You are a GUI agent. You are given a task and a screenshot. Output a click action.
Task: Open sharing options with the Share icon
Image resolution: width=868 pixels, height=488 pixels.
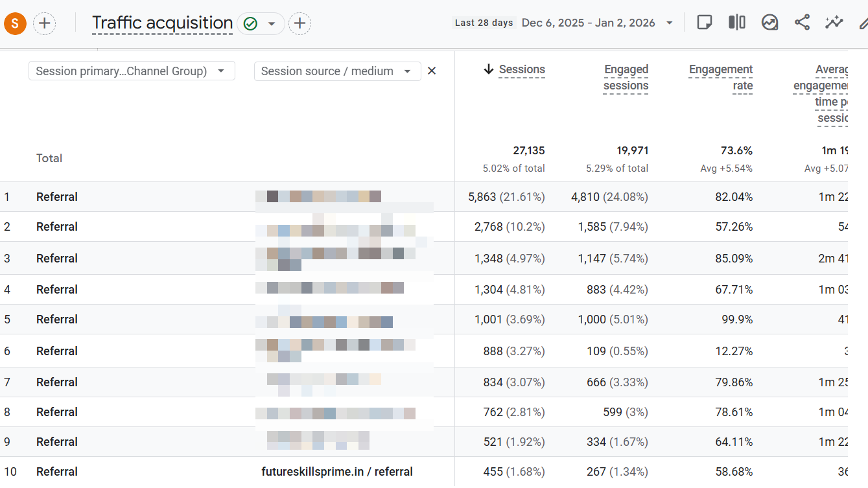pyautogui.click(x=802, y=21)
